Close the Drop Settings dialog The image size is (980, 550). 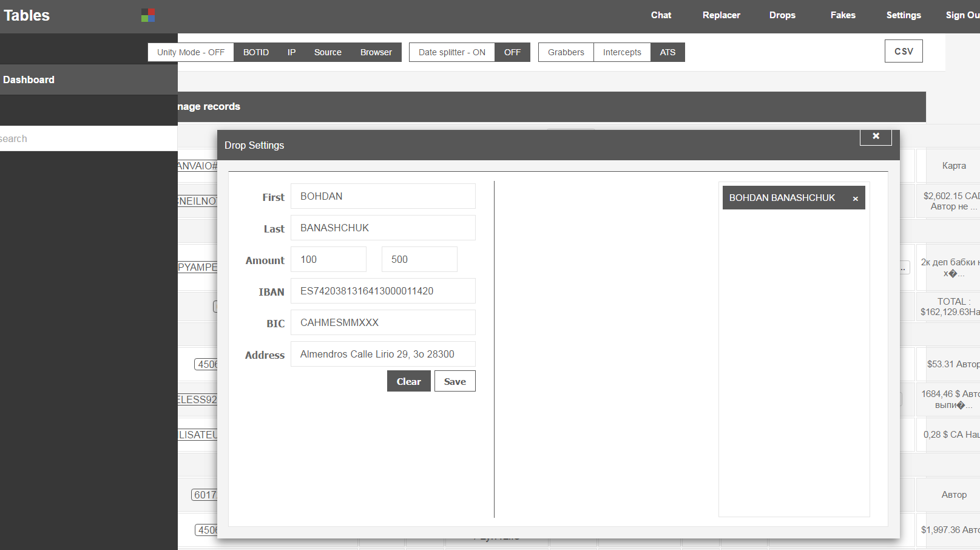coord(875,137)
